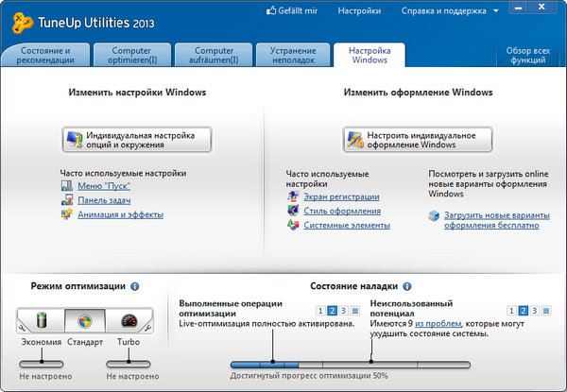This screenshot has height=392, width=567.
Task: Click the download cube icon beside Загрузить новые варианты
Action: (434, 215)
